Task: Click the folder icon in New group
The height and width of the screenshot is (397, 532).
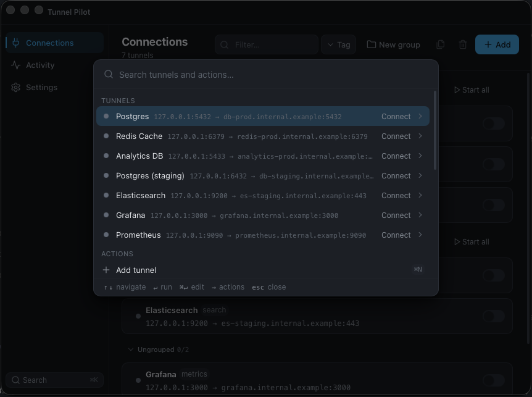Action: (372, 44)
